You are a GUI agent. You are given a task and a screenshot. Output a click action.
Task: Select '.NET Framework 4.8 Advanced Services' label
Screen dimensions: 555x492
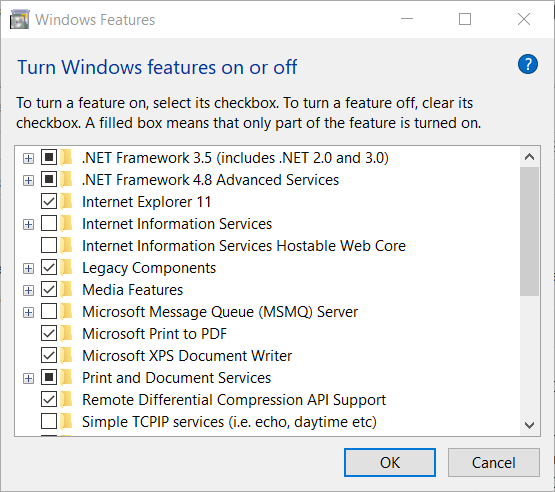210,180
